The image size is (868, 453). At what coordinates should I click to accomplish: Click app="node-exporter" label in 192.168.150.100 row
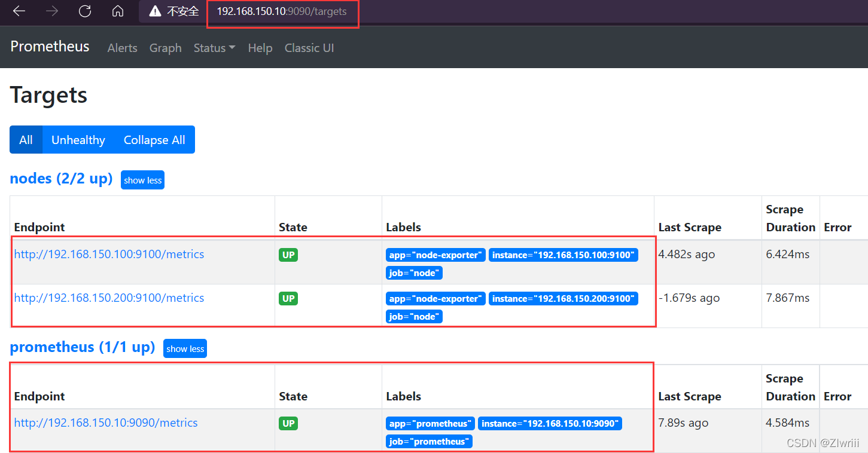click(435, 255)
